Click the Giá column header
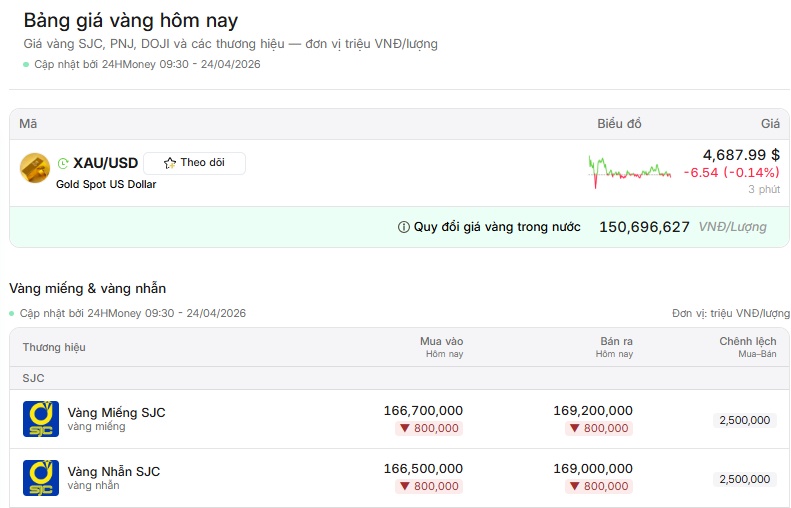Viewport: 791px width, 508px height. (770, 124)
